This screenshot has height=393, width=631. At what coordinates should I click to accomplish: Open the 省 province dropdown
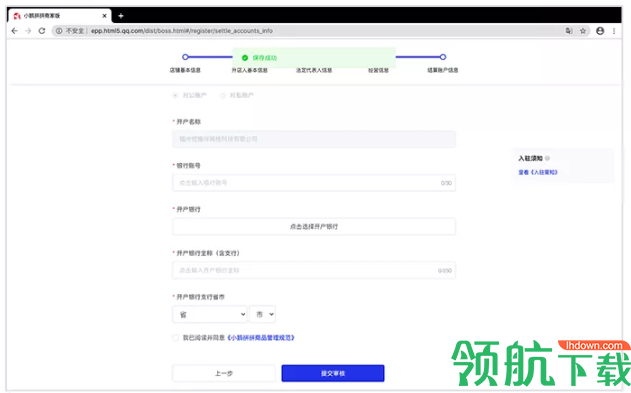pyautogui.click(x=210, y=314)
